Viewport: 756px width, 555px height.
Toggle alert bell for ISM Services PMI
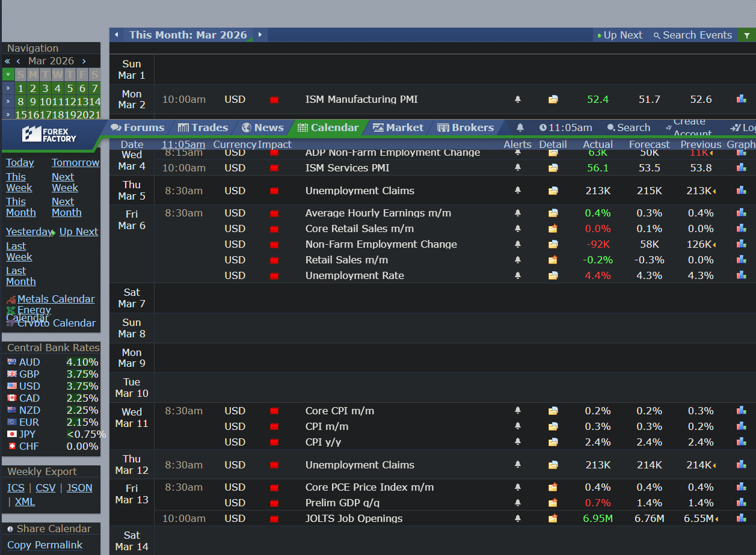tap(518, 168)
